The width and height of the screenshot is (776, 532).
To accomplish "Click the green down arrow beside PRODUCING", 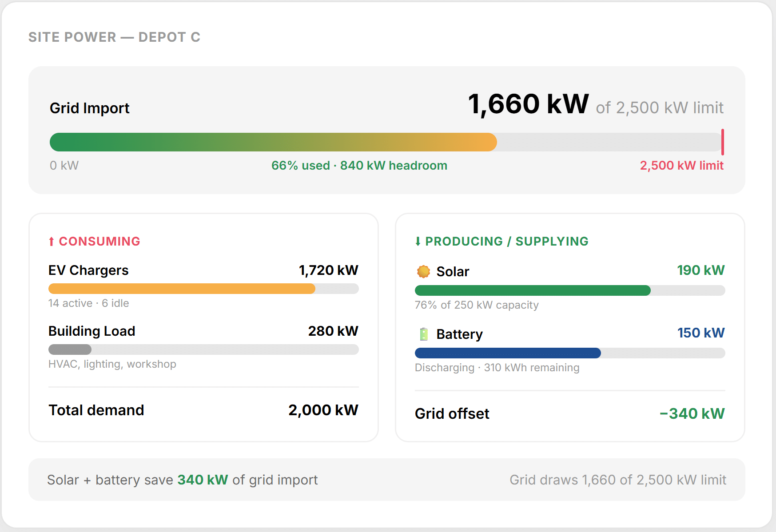I will pos(418,242).
